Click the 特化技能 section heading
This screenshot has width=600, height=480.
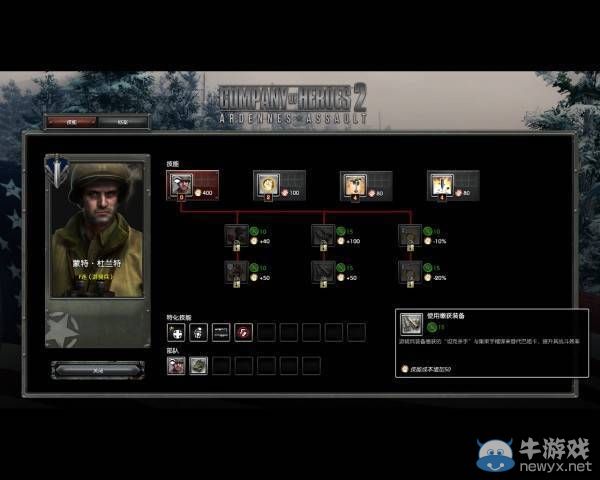[179, 317]
